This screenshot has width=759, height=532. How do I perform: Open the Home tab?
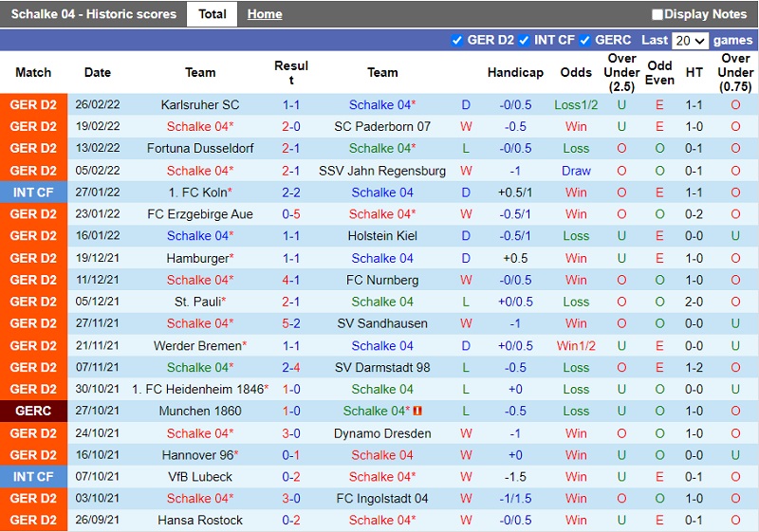click(x=265, y=14)
